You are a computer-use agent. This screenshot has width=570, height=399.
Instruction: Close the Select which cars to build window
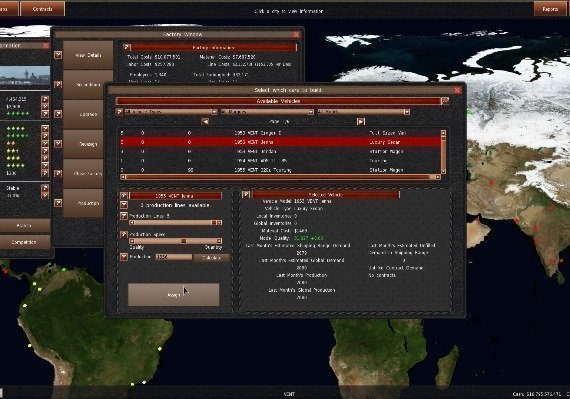[x=458, y=90]
